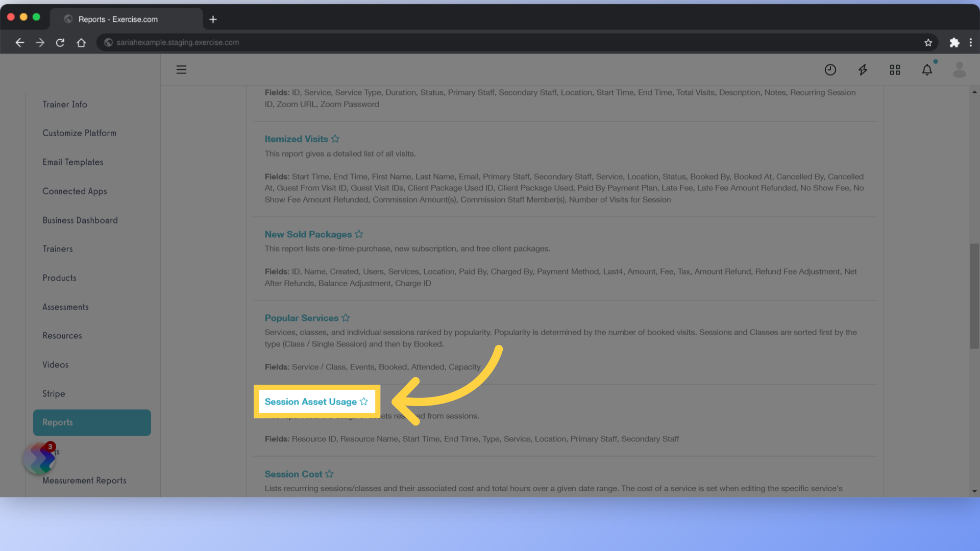Go to Connected Apps in sidebar
The width and height of the screenshot is (980, 551).
tap(75, 191)
